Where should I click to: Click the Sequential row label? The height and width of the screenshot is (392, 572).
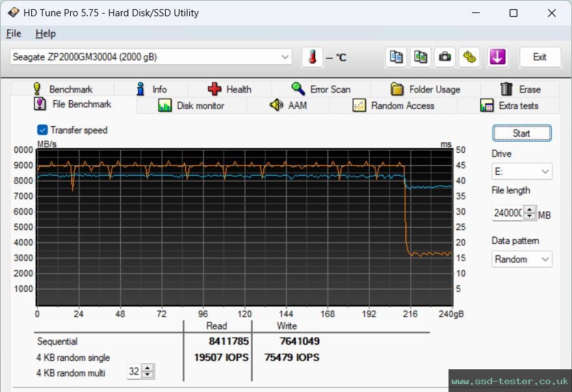click(x=57, y=342)
